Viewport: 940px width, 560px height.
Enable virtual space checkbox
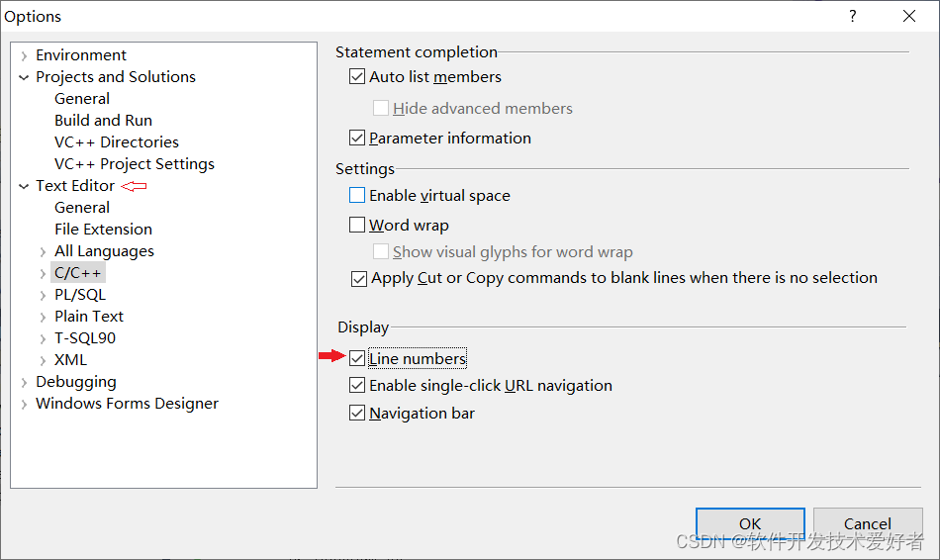(x=357, y=196)
